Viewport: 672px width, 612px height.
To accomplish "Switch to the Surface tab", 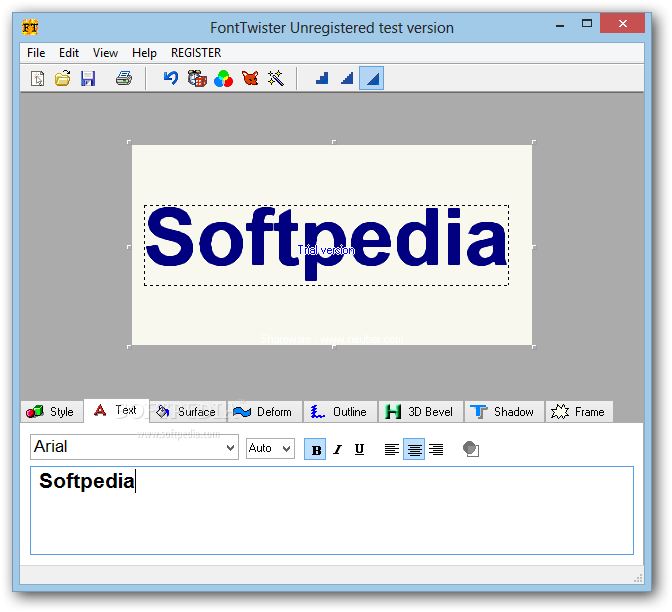I will [188, 412].
